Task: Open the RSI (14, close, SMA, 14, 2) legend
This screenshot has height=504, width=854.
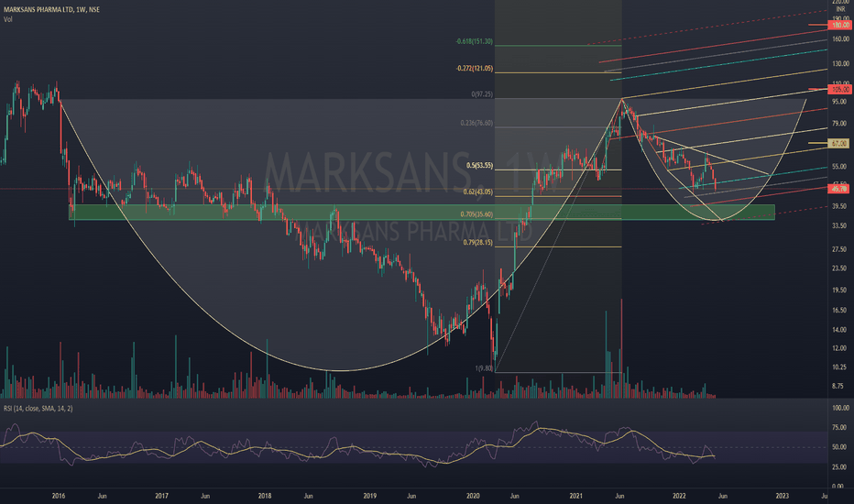Action: click(x=38, y=409)
